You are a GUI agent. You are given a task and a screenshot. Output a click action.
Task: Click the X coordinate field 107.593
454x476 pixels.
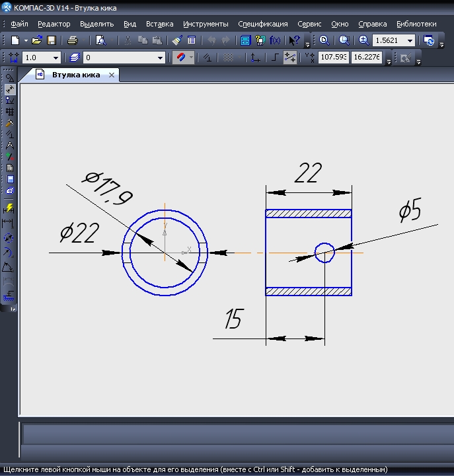point(333,57)
